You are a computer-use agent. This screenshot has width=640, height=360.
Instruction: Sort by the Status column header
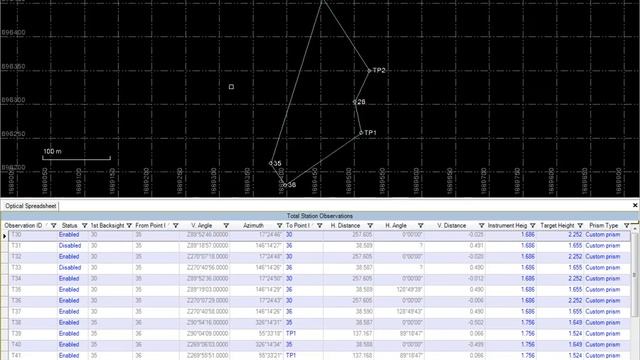click(x=69, y=226)
